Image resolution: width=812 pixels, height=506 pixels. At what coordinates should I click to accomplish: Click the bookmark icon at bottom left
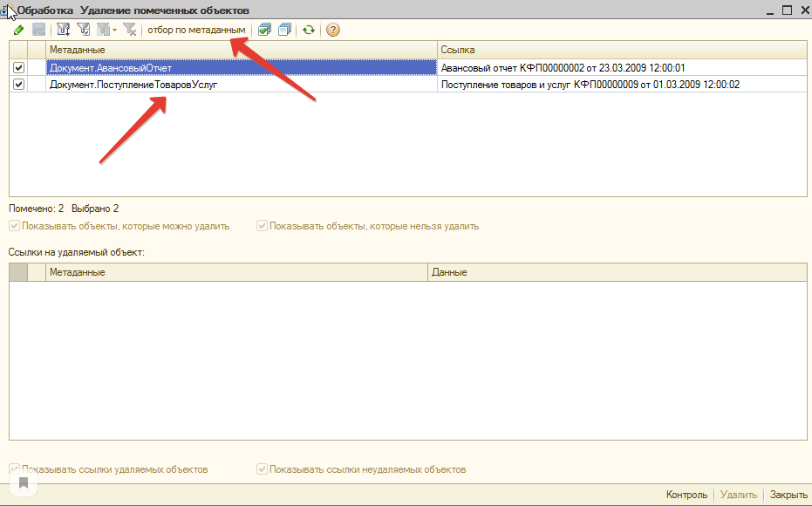point(24,482)
